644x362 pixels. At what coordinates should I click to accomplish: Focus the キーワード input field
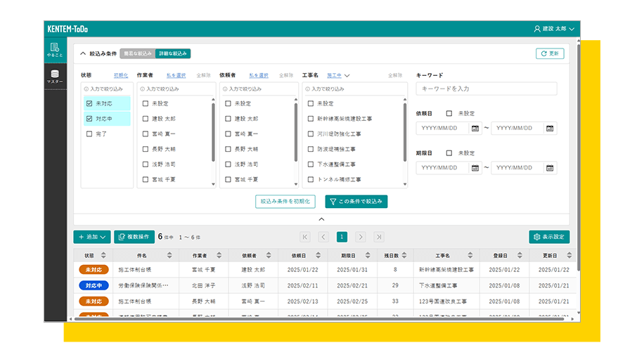tap(487, 89)
